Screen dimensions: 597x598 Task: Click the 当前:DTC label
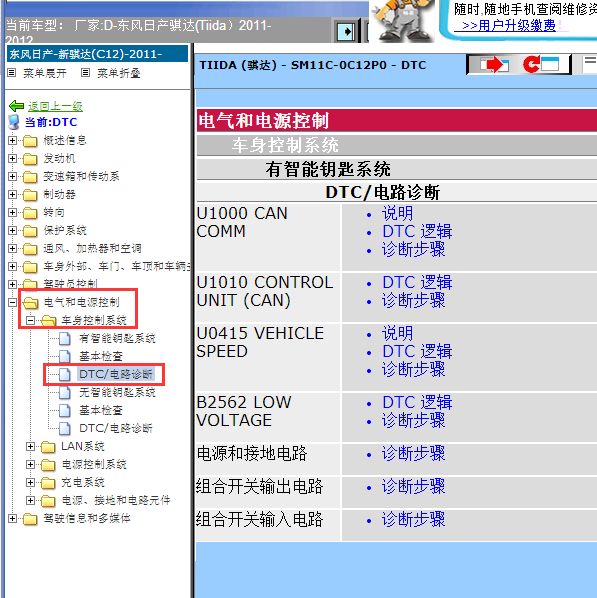click(x=51, y=122)
